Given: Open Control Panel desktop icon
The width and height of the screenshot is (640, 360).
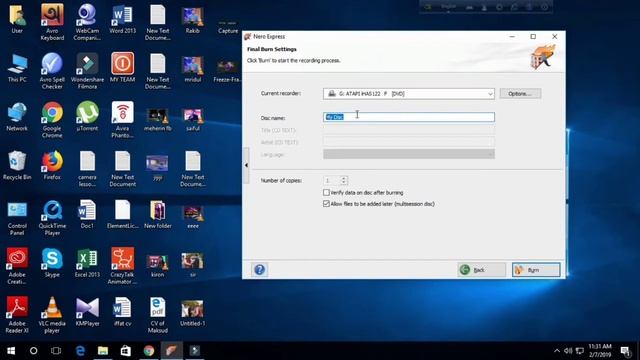Looking at the screenshot, I should point(17,217).
